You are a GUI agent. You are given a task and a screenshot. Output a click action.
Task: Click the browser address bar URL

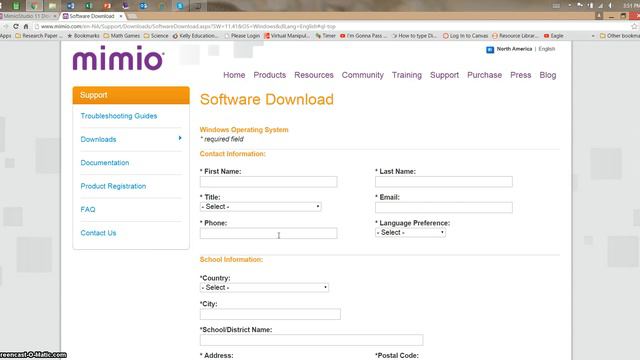[188, 26]
